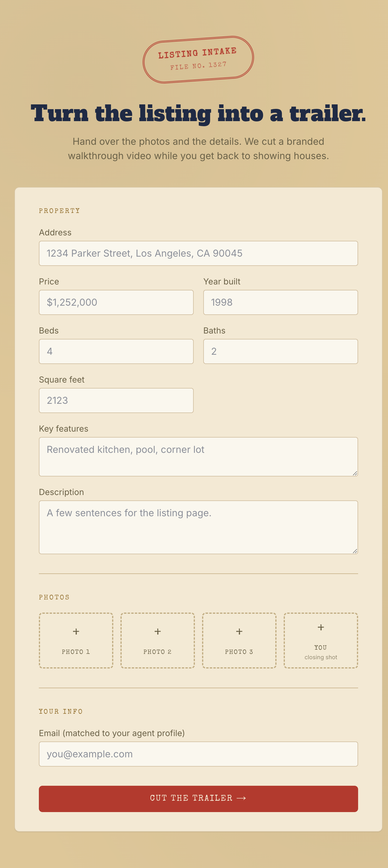Select the Year built field
The image size is (388, 868).
pos(281,302)
